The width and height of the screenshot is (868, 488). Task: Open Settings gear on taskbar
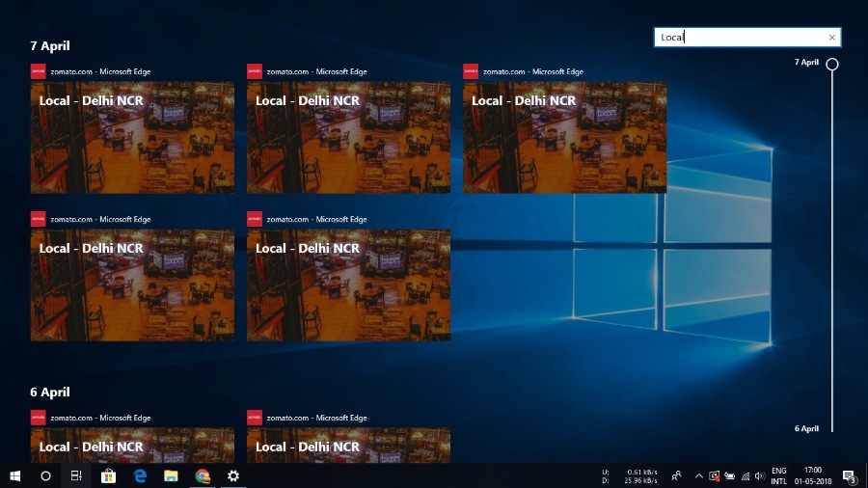pyautogui.click(x=233, y=475)
